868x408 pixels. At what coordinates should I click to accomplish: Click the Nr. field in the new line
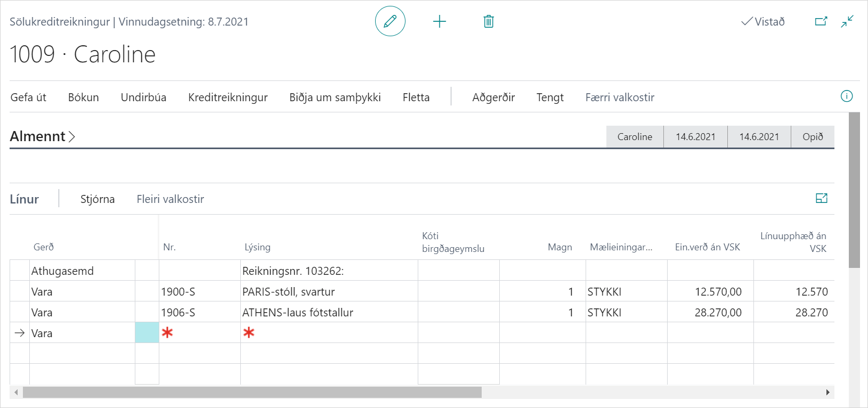tap(200, 333)
